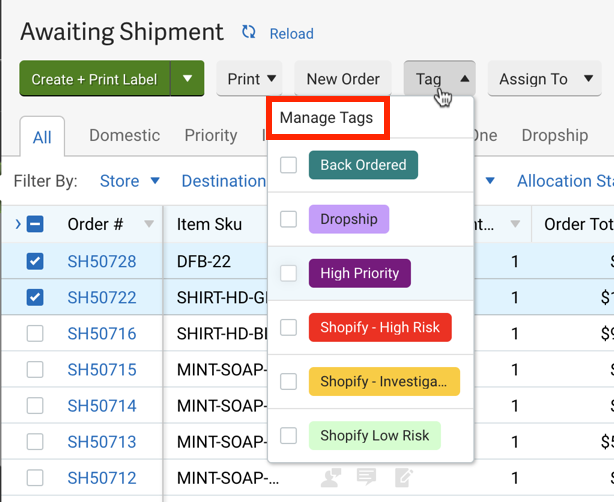Tick the Dropship tag checkbox
The width and height of the screenshot is (614, 502).
coord(289,219)
